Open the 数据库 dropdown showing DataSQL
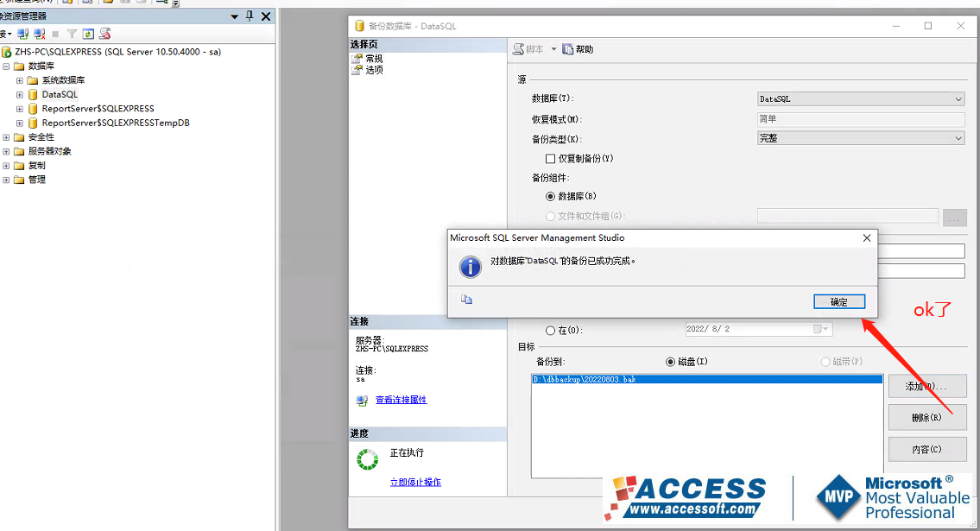Image resolution: width=980 pixels, height=531 pixels. [861, 98]
